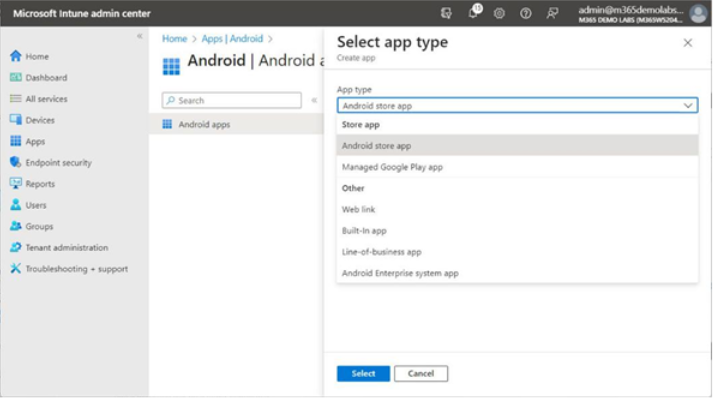Click the admin account avatar
This screenshot has width=713, height=400.
click(698, 13)
